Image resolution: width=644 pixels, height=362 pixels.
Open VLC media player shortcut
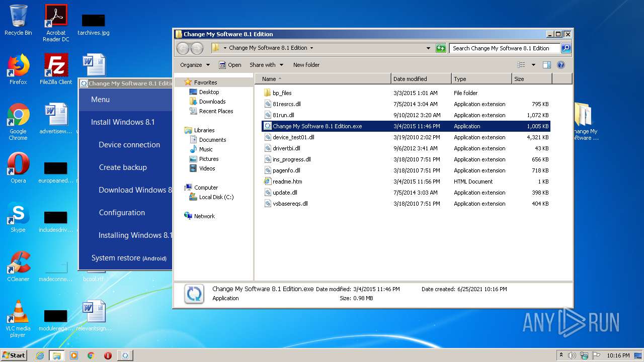coord(18,319)
